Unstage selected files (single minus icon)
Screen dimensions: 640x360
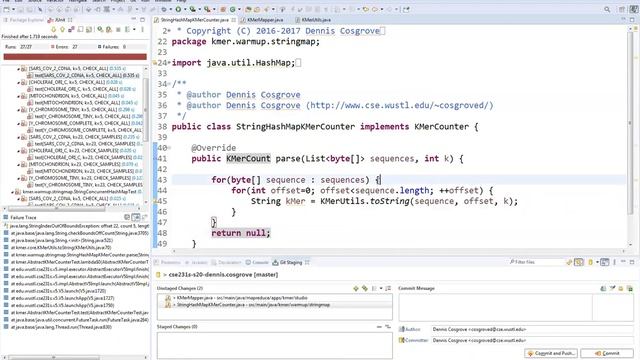379,327
